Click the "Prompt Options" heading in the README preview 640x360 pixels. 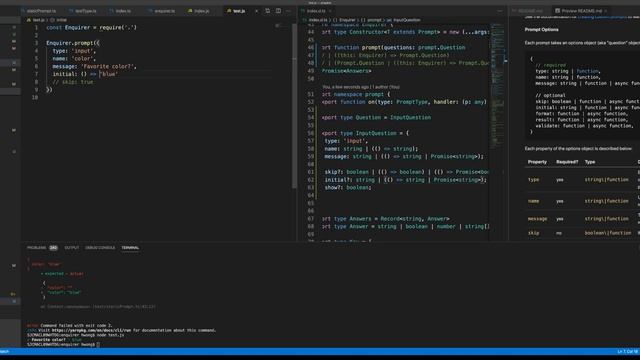541,29
